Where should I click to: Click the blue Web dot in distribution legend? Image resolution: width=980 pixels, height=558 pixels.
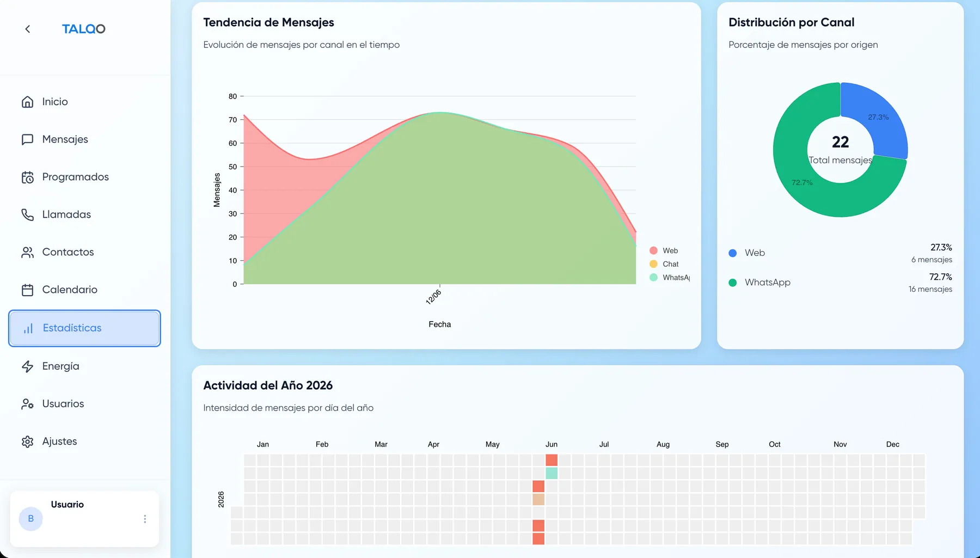[733, 253]
